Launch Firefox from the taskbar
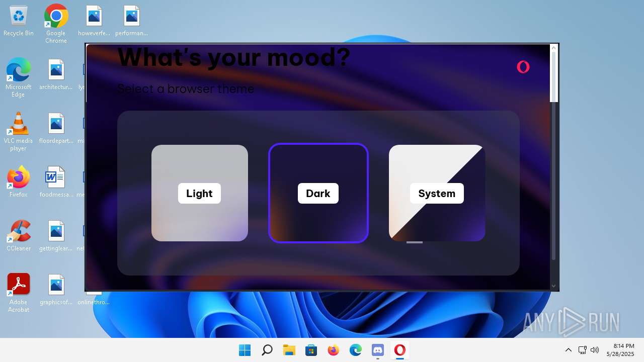644x362 pixels. [x=334, y=350]
